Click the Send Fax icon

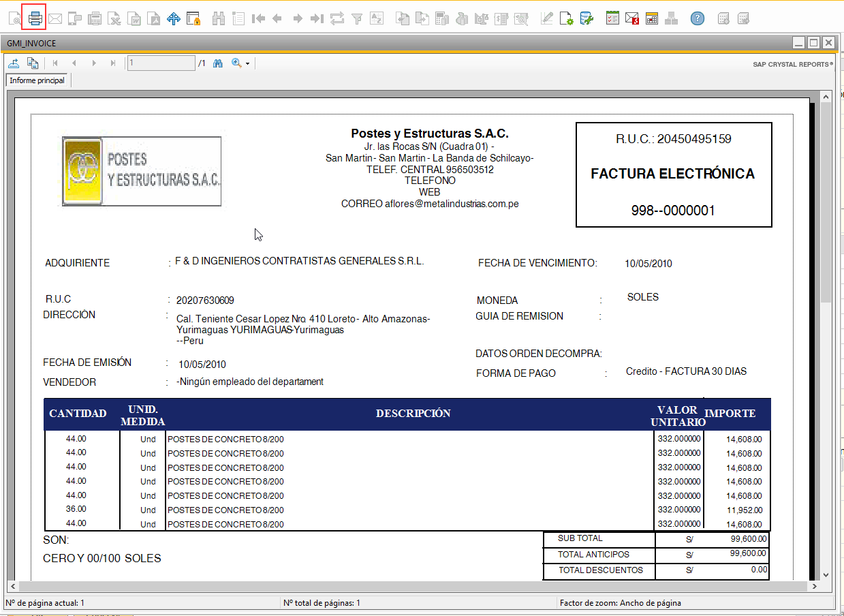point(95,18)
